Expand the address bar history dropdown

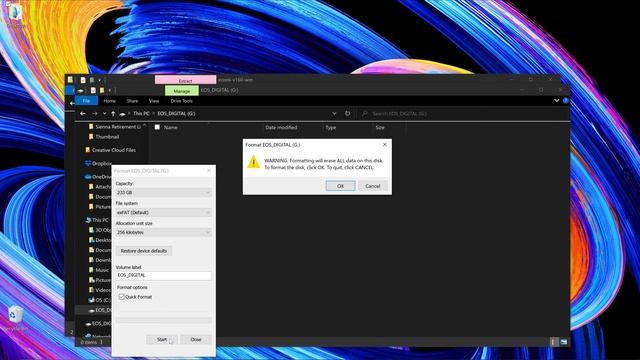pos(334,113)
